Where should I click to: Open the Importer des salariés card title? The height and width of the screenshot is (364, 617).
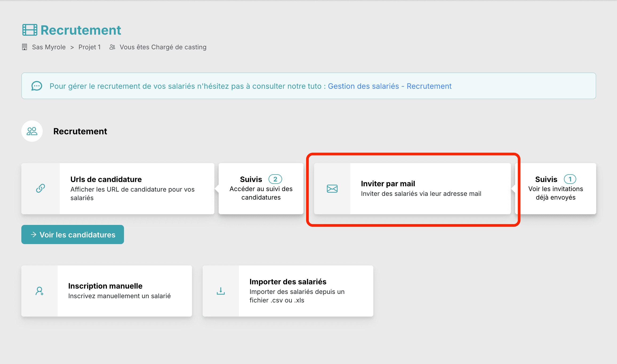click(x=288, y=282)
